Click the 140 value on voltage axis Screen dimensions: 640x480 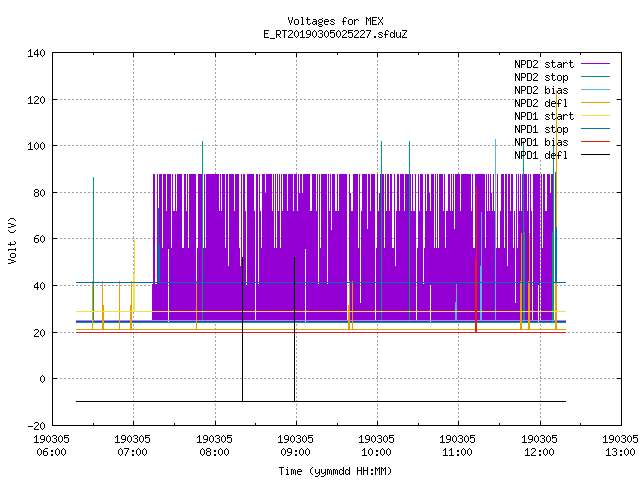click(x=36, y=53)
